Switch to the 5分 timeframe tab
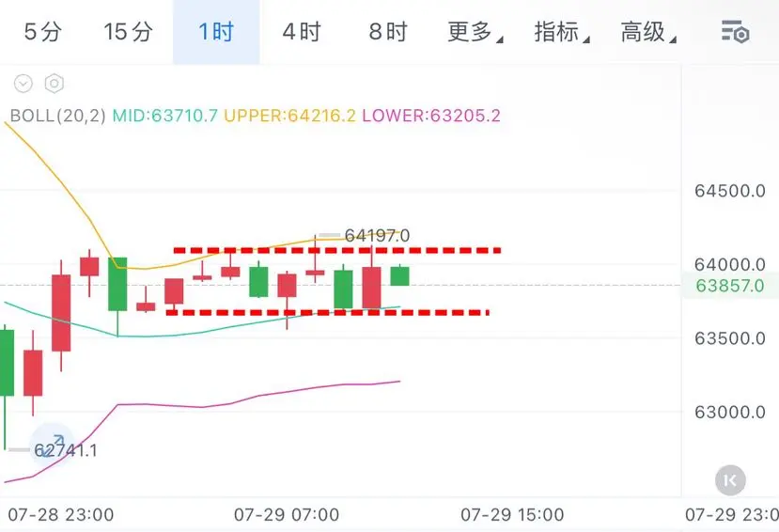Viewport: 779px width, 532px height. (x=42, y=32)
